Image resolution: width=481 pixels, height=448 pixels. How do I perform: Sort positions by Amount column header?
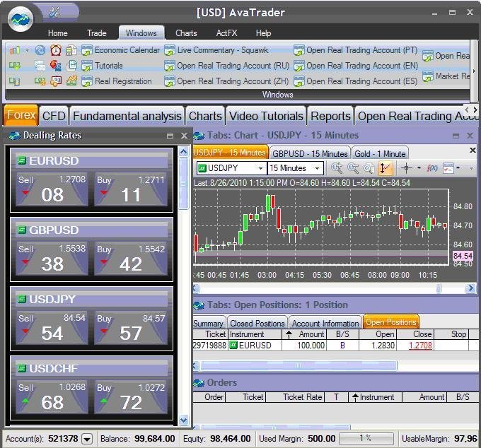click(305, 334)
